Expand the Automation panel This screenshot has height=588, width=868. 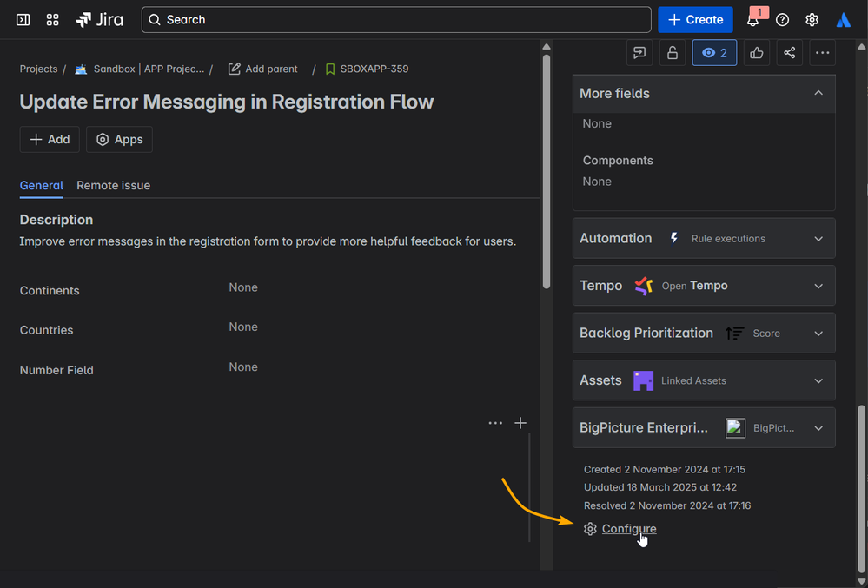coord(818,238)
